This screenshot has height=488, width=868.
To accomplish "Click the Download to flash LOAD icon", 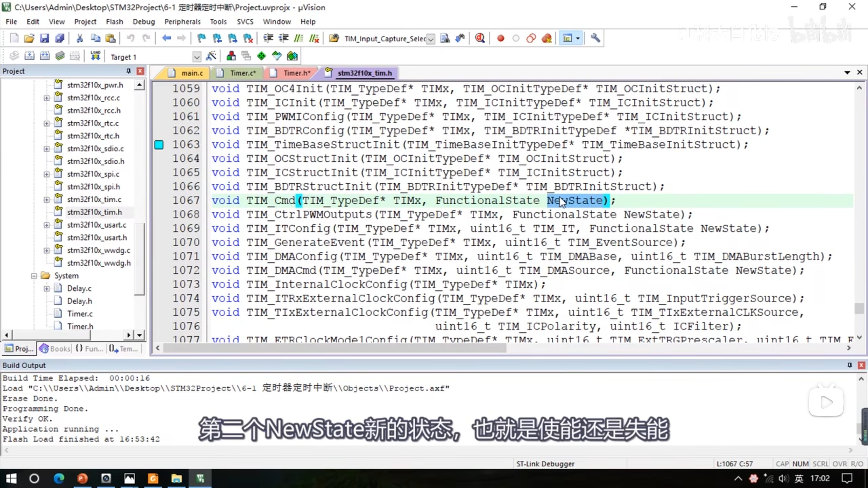I will point(95,56).
